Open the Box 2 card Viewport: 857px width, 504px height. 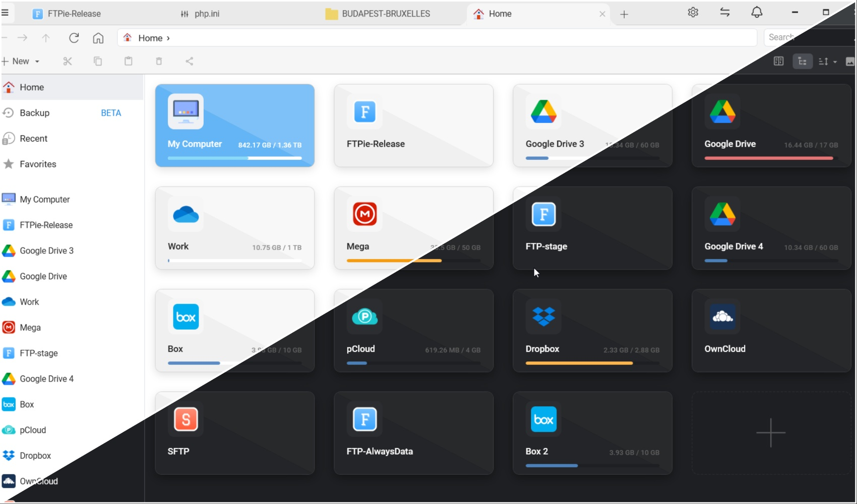[x=592, y=433]
